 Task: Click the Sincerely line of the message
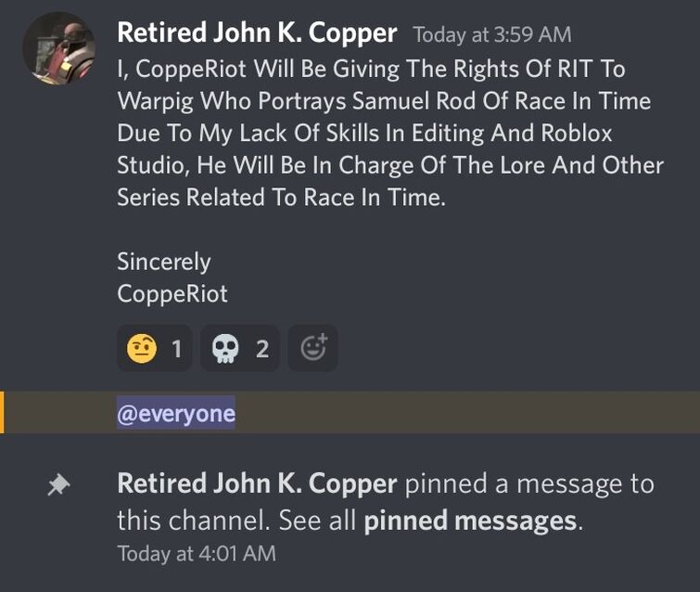click(164, 262)
